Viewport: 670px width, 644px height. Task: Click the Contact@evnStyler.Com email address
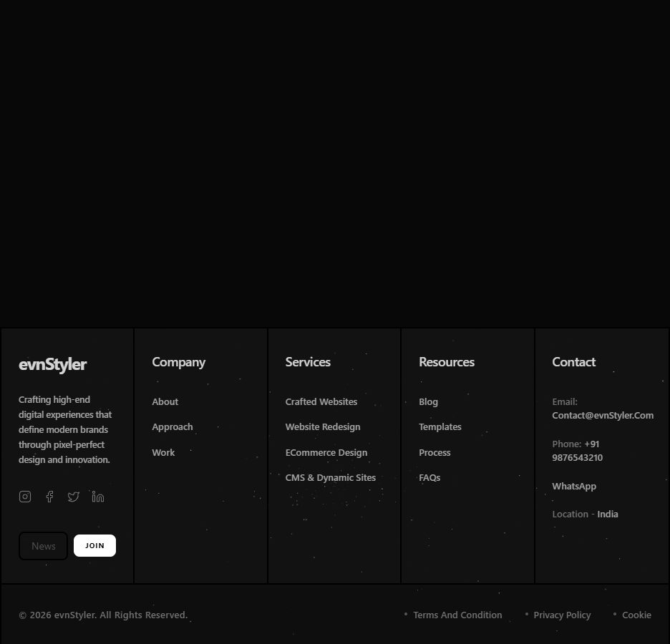[603, 416]
